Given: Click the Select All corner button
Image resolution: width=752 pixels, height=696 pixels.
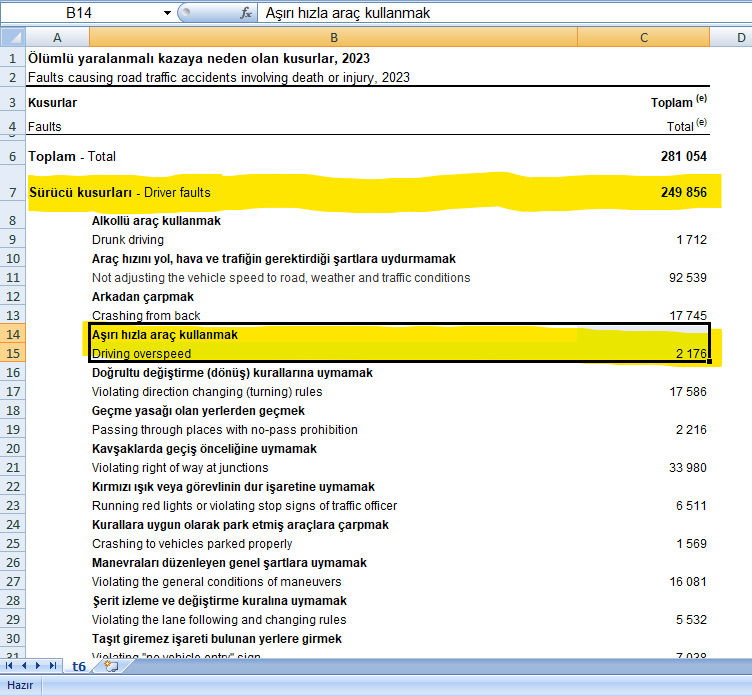Looking at the screenshot, I should [13, 37].
